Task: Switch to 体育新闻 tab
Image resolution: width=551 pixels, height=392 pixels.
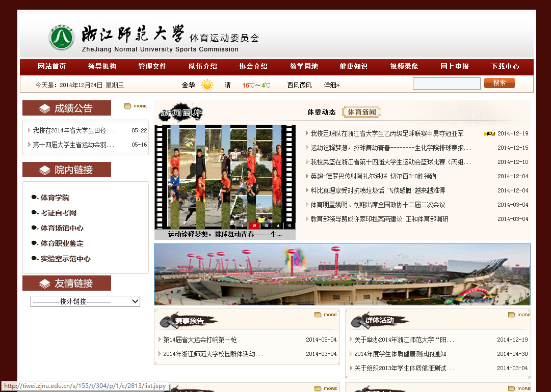Action: pos(362,112)
